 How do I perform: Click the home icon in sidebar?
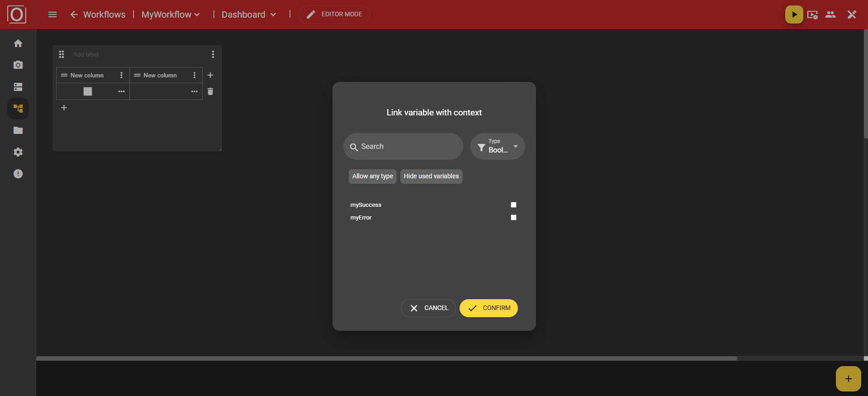tap(18, 43)
